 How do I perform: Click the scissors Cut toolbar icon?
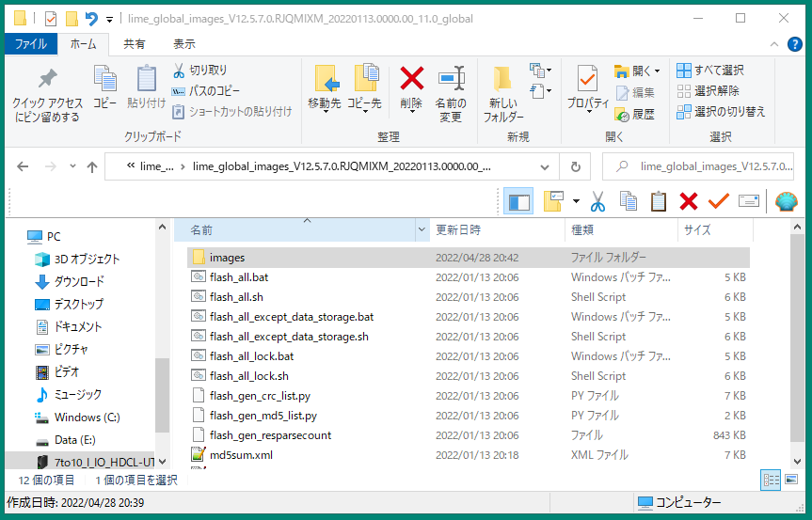[x=597, y=201]
